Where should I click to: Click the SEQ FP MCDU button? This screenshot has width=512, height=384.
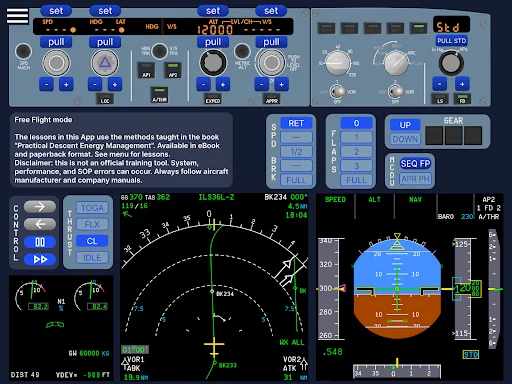[x=415, y=164]
